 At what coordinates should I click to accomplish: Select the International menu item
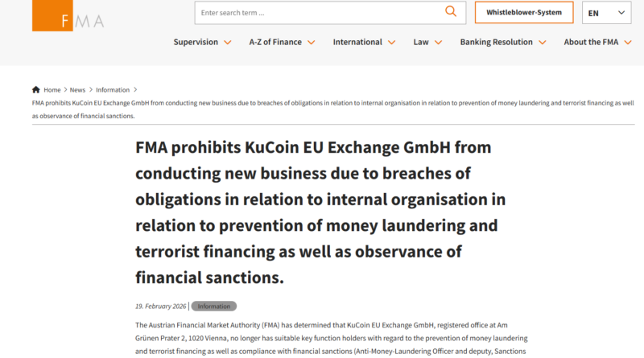[x=357, y=42]
